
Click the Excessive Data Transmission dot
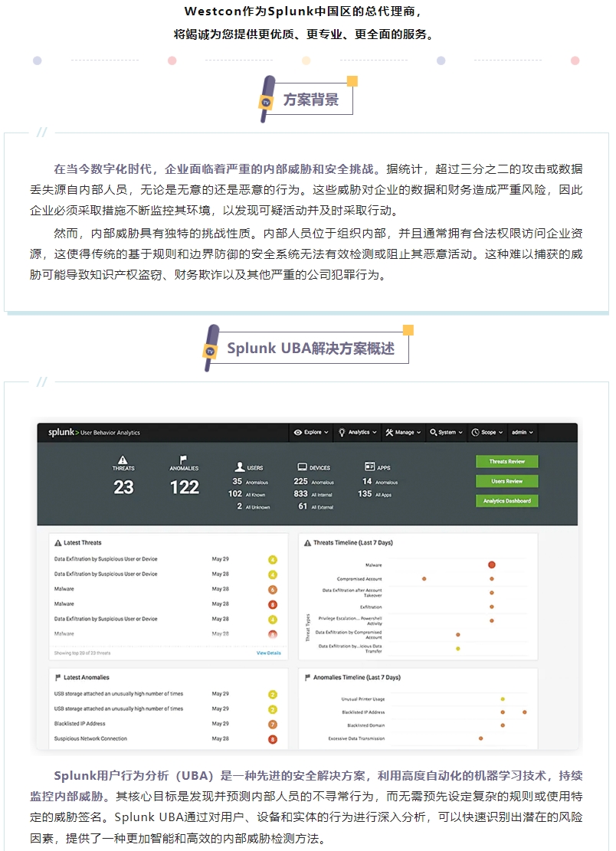pos(481,738)
